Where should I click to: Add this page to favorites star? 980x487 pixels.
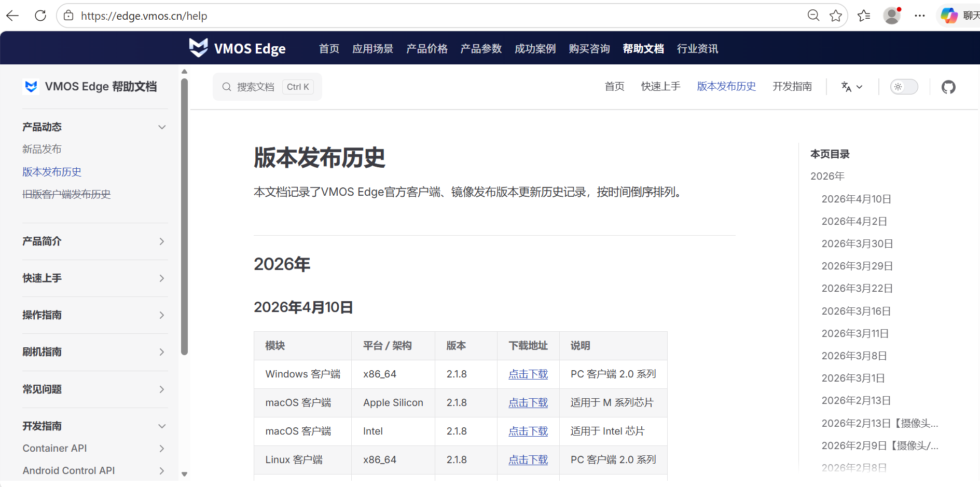836,16
